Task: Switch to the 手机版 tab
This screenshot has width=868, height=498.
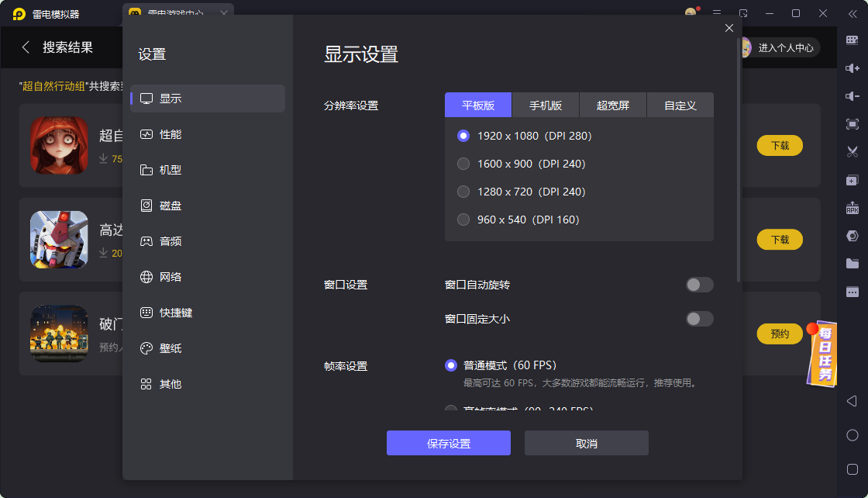Action: tap(546, 105)
